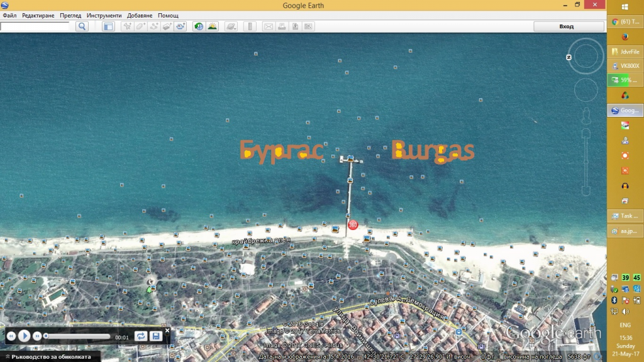Switch to JdvrFile taskbar item
Screen dimensions: 644x362
pyautogui.click(x=625, y=52)
